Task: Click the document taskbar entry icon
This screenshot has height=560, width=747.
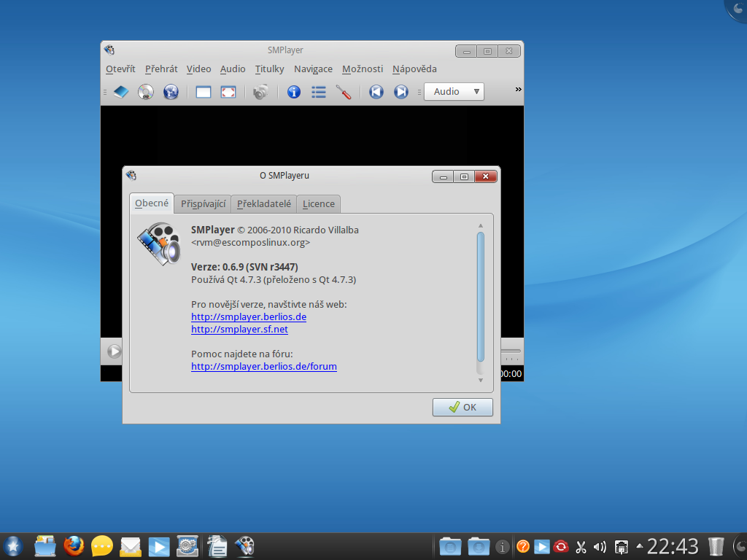Action: pos(217,546)
